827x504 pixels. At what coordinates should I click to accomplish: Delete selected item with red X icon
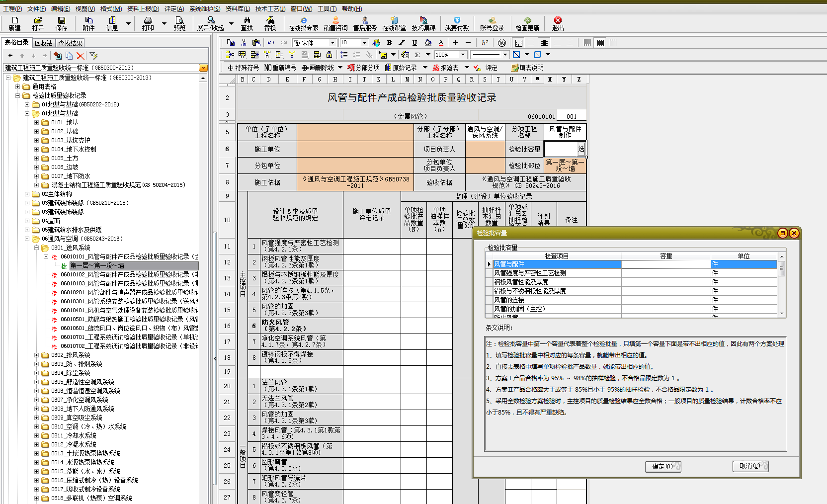click(x=81, y=56)
